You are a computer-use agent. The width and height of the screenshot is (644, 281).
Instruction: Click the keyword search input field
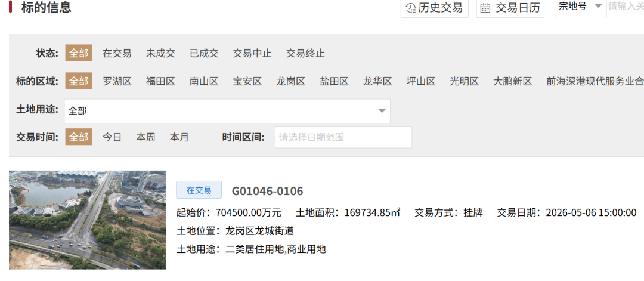tap(625, 7)
